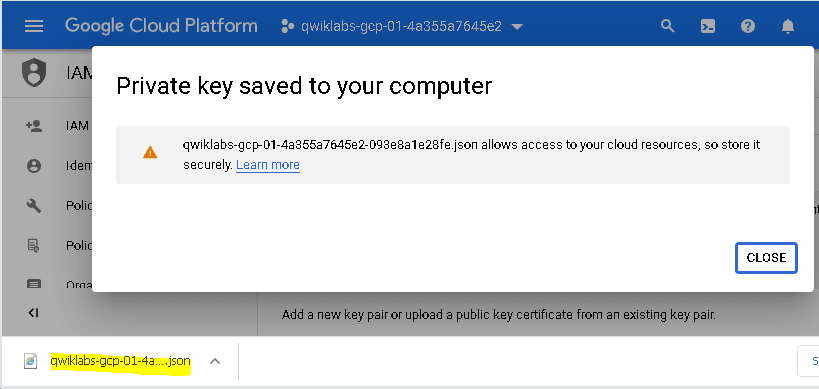Open the notifications bell icon
This screenshot has width=819, height=389.
(788, 26)
